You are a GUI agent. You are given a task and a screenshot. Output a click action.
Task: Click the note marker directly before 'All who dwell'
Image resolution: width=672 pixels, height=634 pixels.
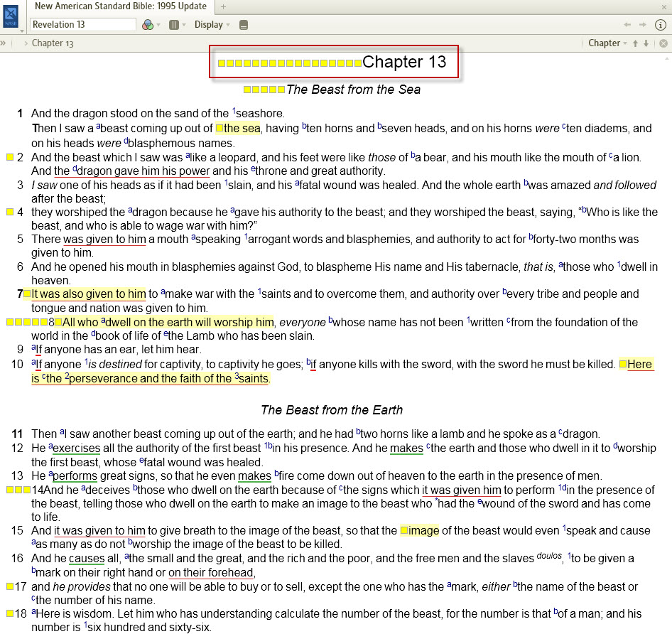click(x=58, y=322)
